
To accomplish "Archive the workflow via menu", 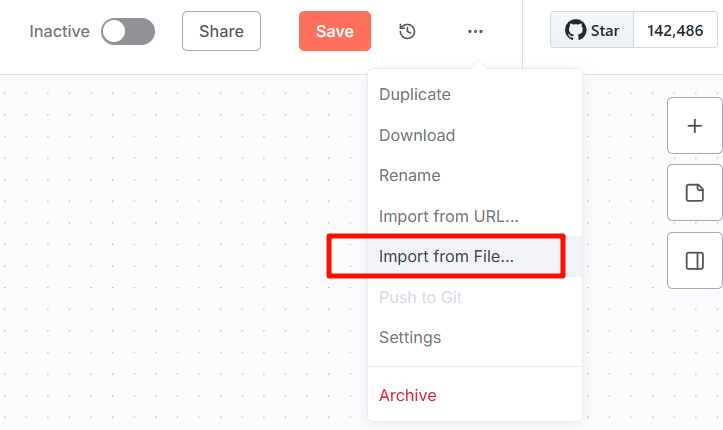I will (475, 395).
